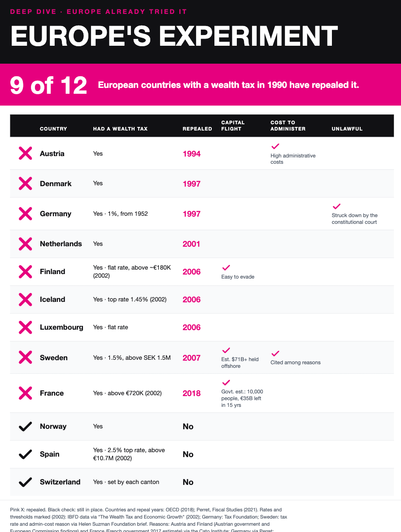This screenshot has width=401, height=532.
Task: Click the Capital Flight column header
Action: click(233, 126)
